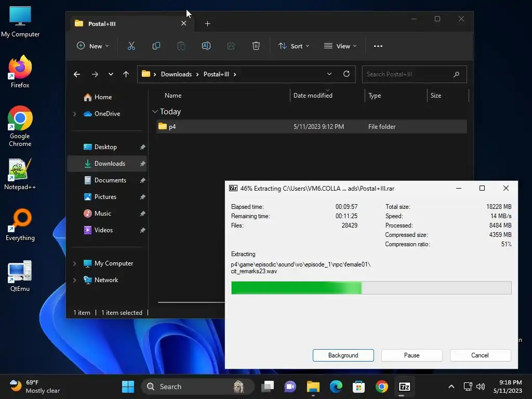The image size is (532, 399).
Task: Go up one folder level arrow
Action: click(x=126, y=74)
